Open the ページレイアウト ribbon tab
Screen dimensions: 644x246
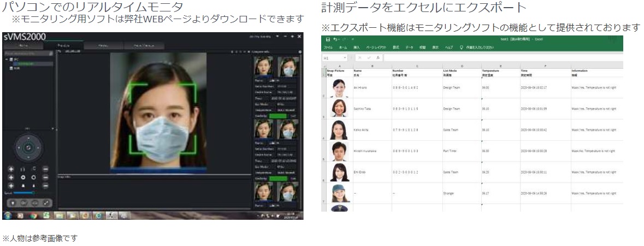376,47
